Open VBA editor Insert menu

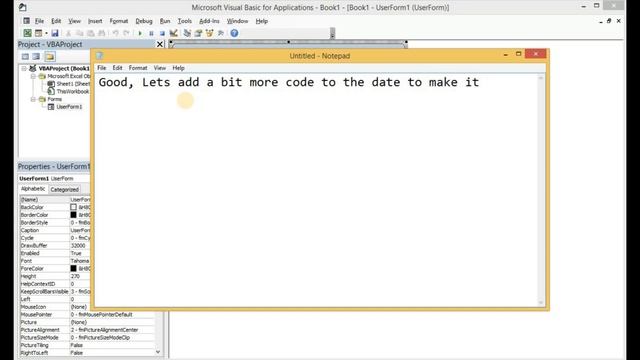tap(95, 21)
